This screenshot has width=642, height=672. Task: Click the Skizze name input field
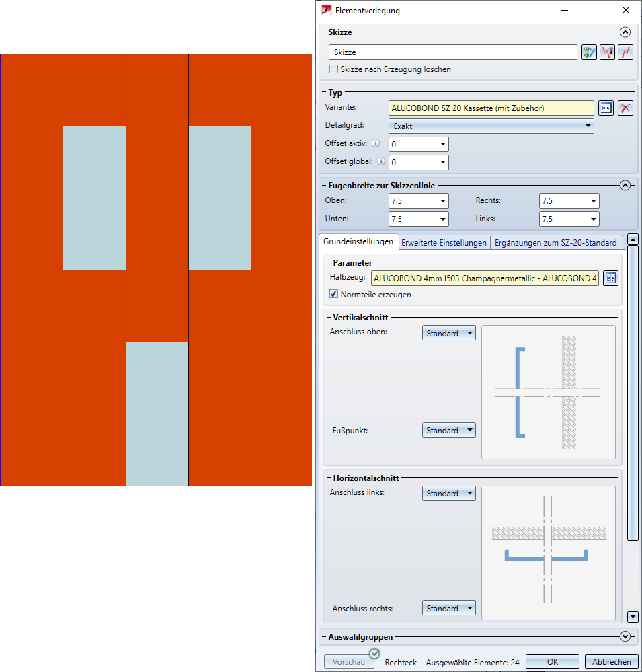[452, 52]
